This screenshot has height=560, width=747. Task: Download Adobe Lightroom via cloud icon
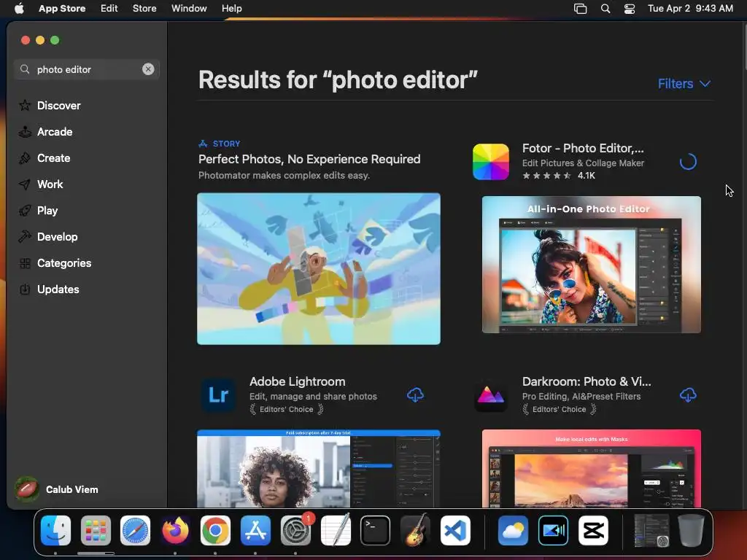415,394
